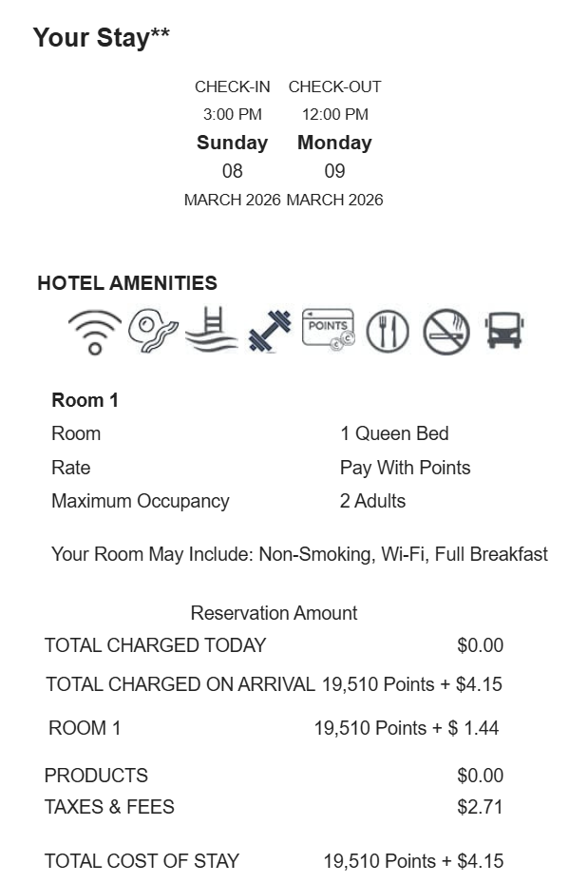Click the breakfast eggs and bacon icon
588x883 pixels.
153,331
